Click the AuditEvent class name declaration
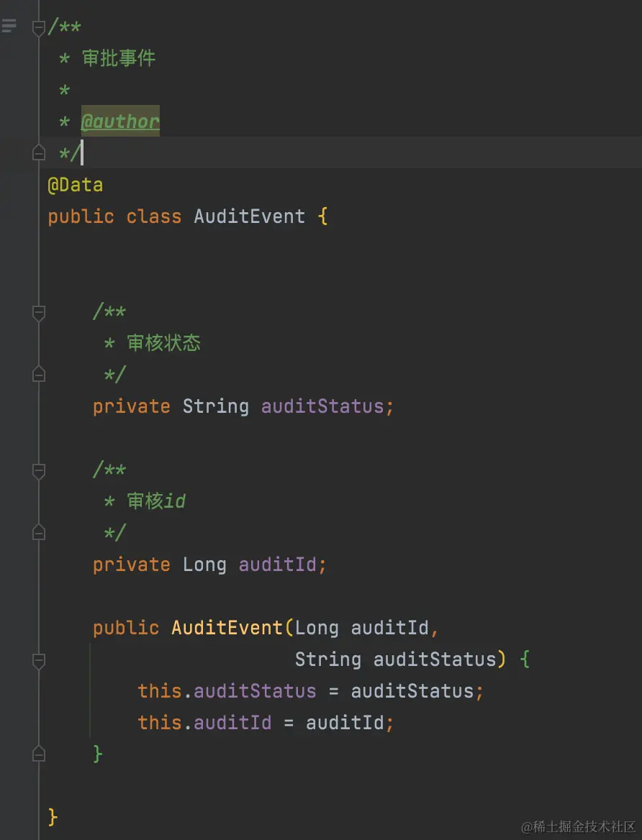The image size is (642, 840). (x=250, y=216)
